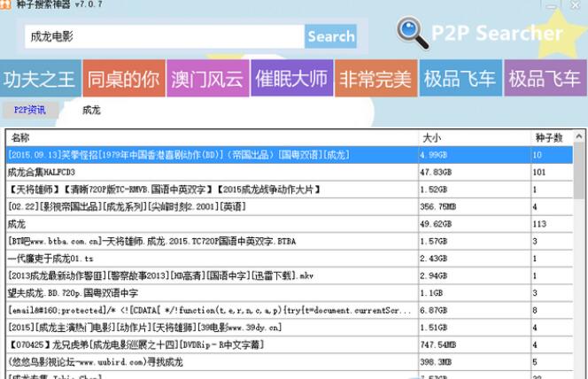The height and width of the screenshot is (379, 588).
Task: Select the row [02.22] 尖峰时刻2.2001
Action: tap(290, 206)
